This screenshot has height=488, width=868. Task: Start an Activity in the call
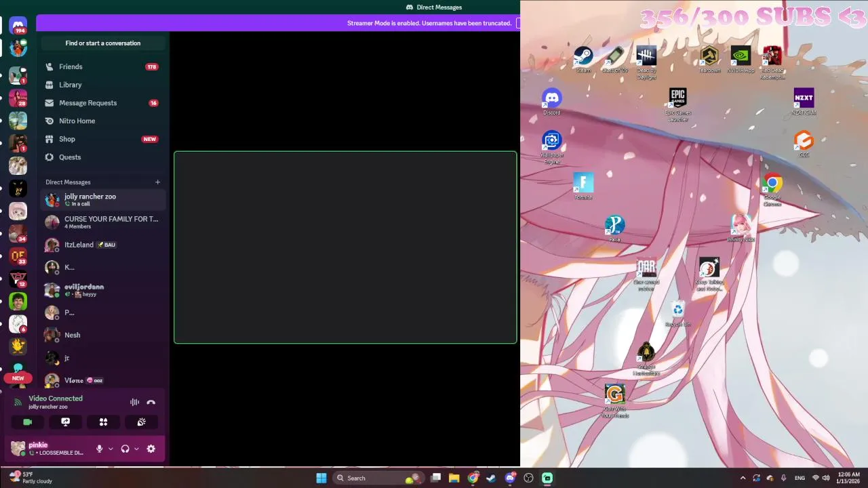[104, 422]
